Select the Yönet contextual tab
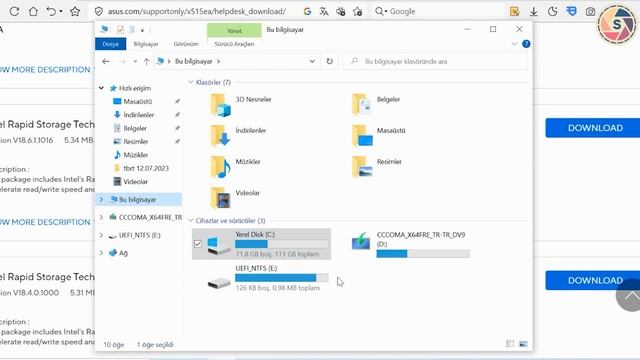640x360 pixels. pyautogui.click(x=234, y=30)
